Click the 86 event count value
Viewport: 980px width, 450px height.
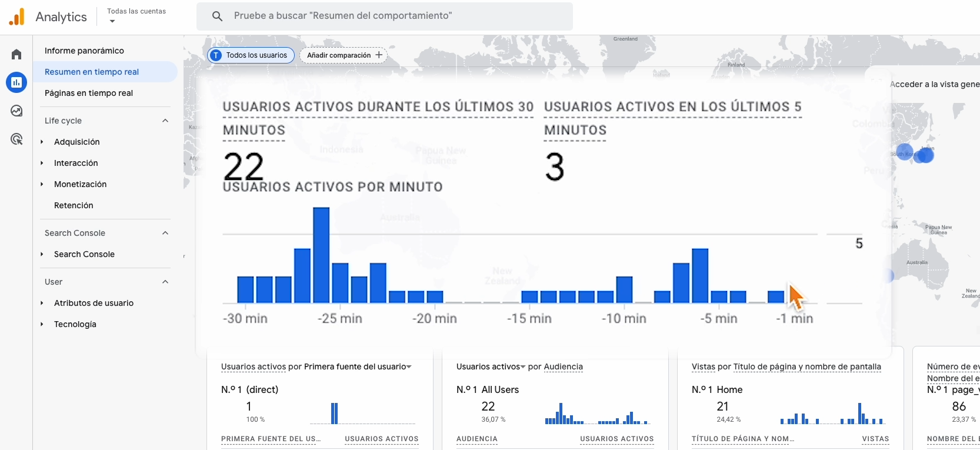[x=959, y=406]
